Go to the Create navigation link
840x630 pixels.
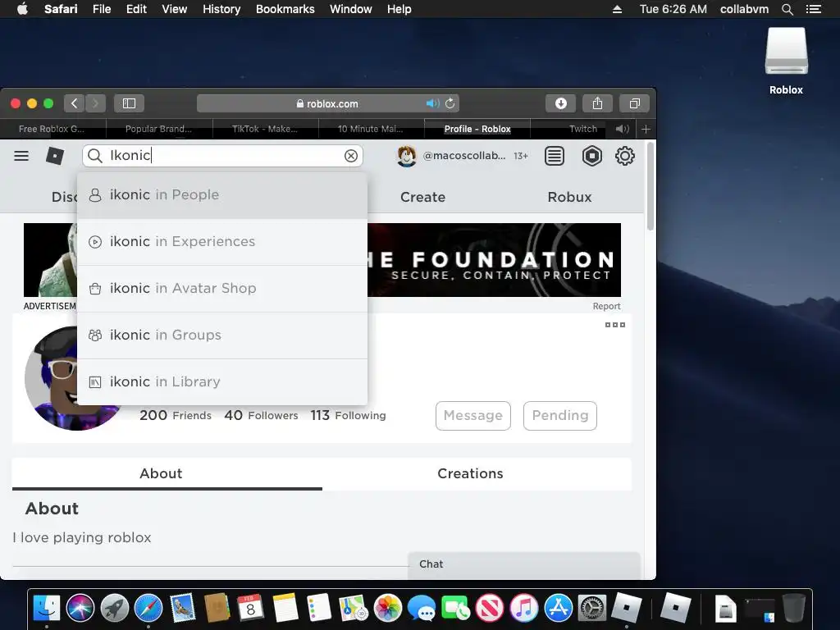point(422,197)
